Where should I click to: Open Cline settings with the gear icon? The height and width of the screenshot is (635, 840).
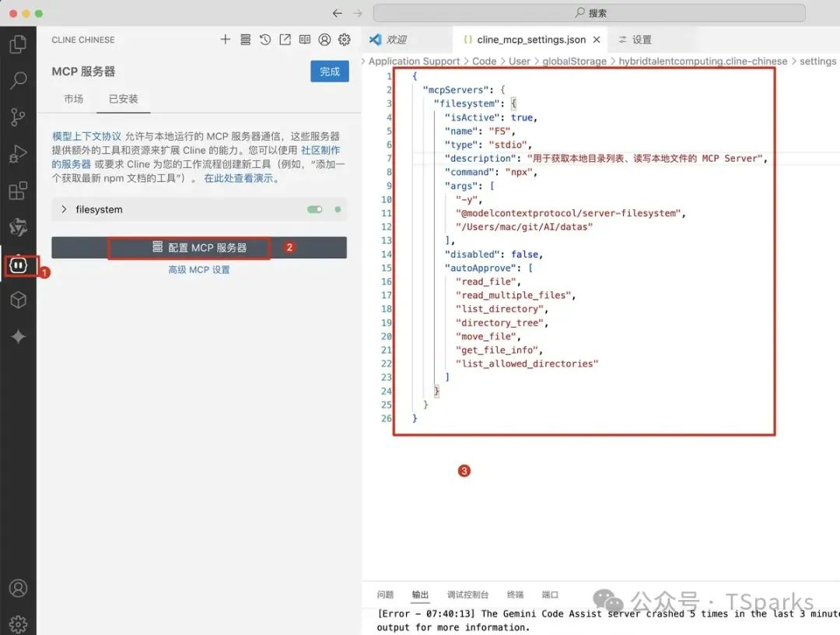point(345,39)
